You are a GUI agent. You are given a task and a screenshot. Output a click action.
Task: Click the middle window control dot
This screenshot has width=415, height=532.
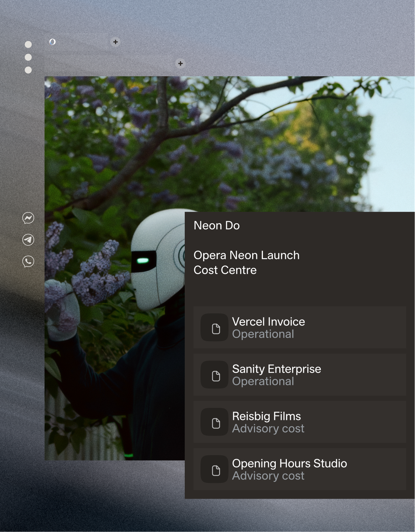pos(28,57)
